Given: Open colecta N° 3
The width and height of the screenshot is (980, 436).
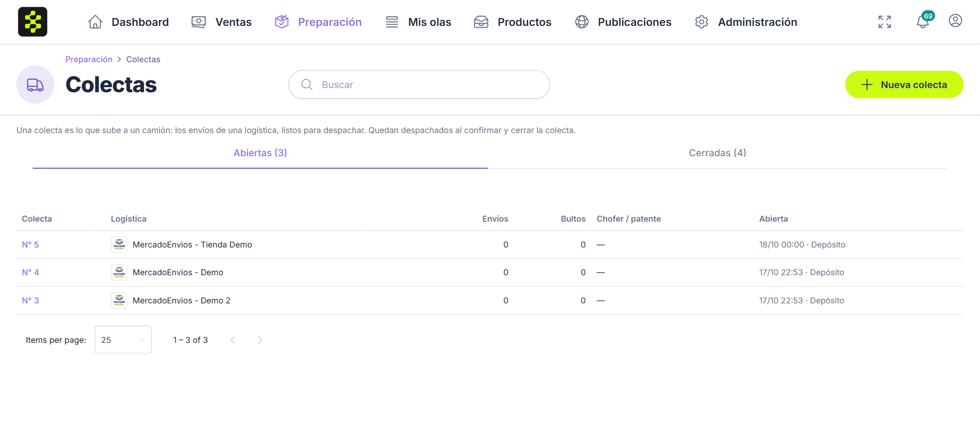Looking at the screenshot, I should point(30,301).
